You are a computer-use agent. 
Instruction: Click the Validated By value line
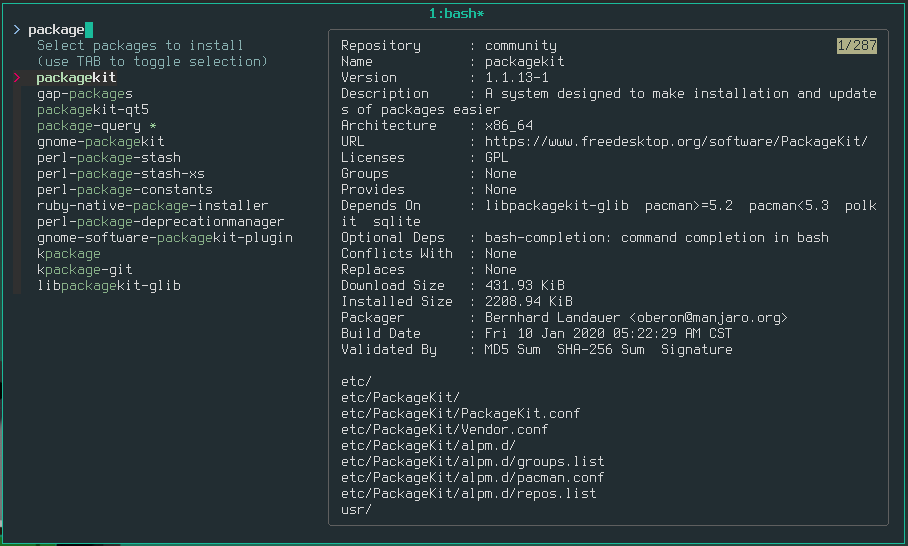coord(608,350)
